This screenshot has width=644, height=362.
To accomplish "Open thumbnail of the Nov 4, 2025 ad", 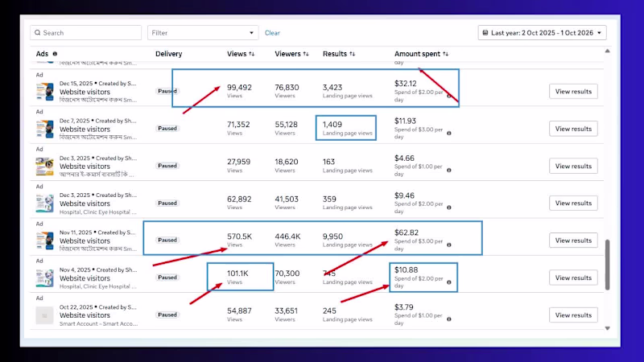I will click(44, 278).
